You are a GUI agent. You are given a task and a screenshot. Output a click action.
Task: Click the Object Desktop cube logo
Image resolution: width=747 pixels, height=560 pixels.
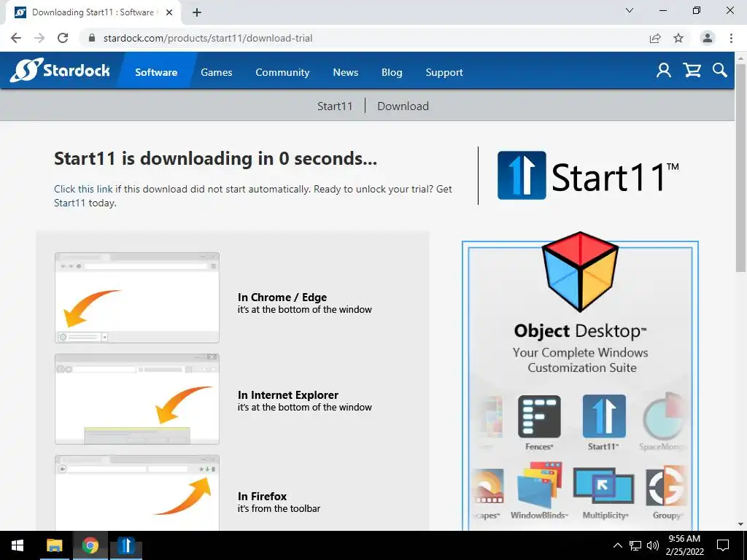coord(580,272)
